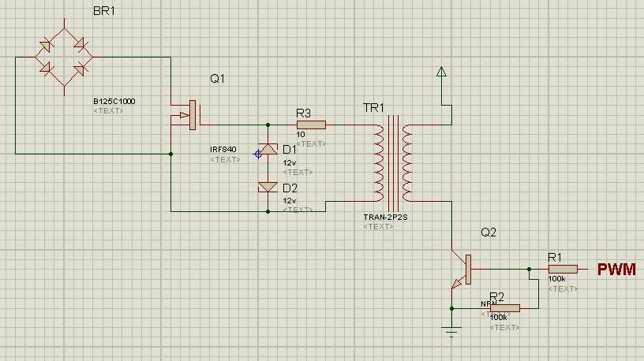Click the 10 value under R3

(x=301, y=134)
